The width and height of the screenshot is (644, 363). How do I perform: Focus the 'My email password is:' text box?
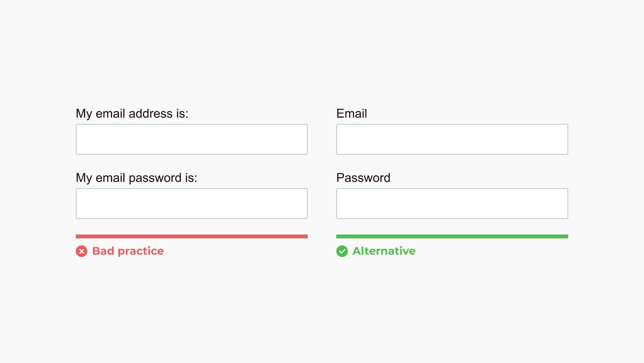tap(191, 203)
